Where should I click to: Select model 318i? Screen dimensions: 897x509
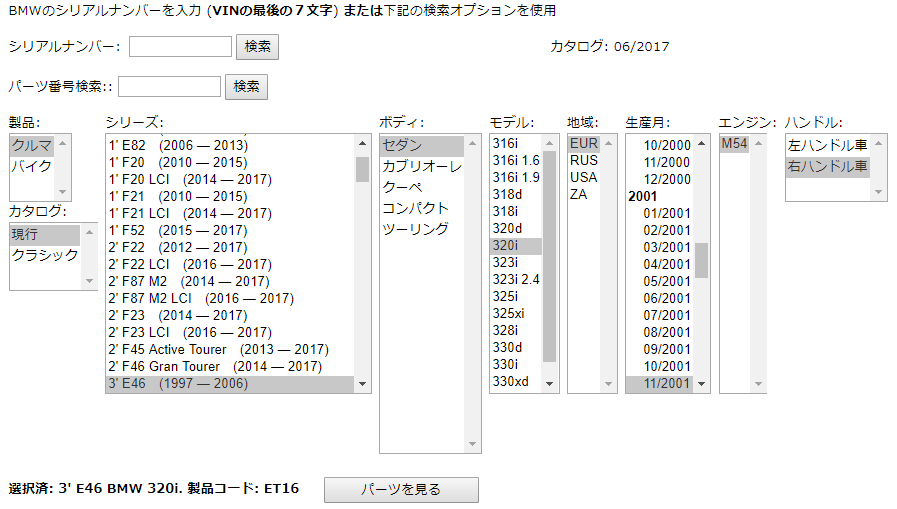point(516,212)
